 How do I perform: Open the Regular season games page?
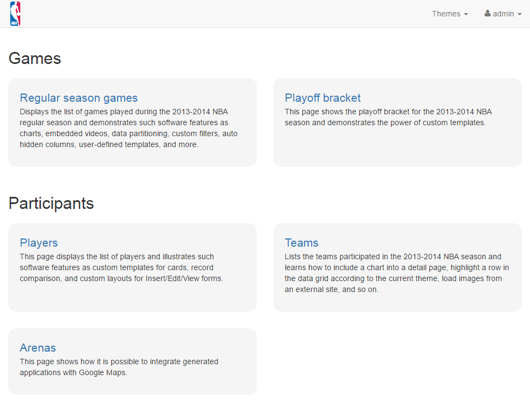click(x=78, y=98)
